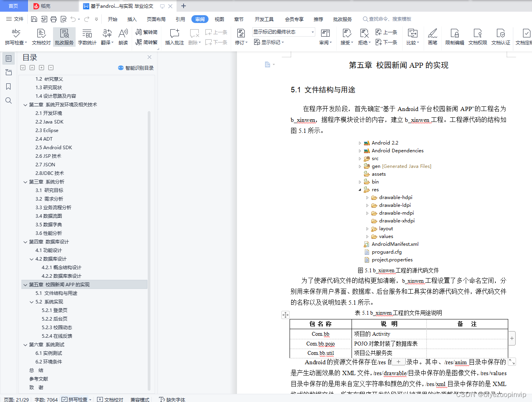Jump to 5.2.1 登录页 heading
Screen dimensions: 532x402
click(x=55, y=310)
